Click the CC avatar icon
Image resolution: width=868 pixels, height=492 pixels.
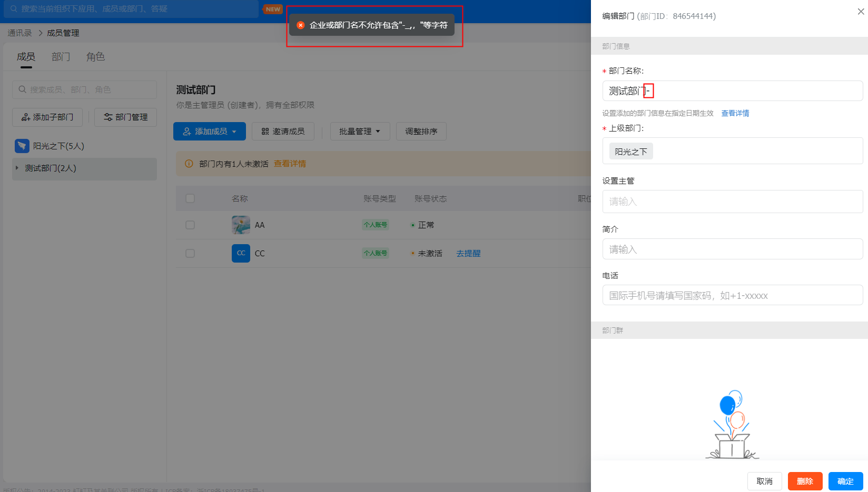coord(241,253)
